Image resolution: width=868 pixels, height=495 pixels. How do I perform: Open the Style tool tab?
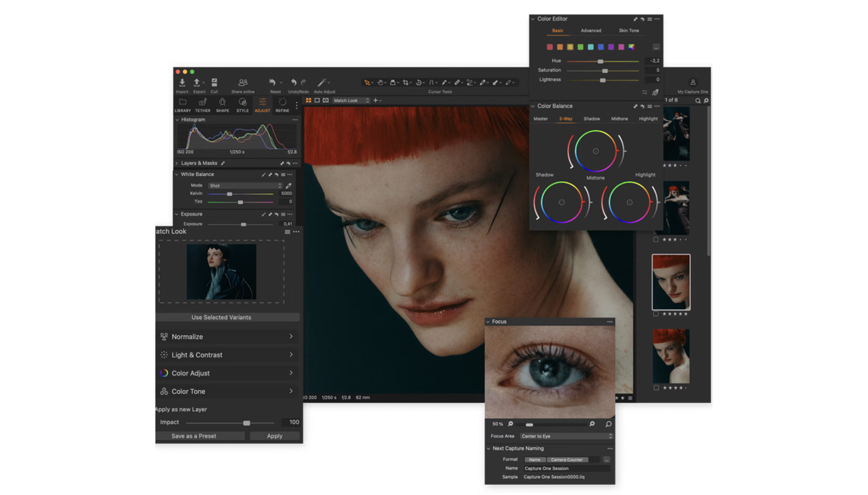tap(242, 105)
